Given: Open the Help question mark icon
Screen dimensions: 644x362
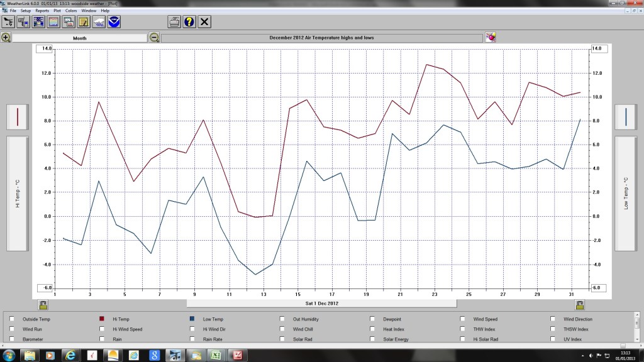Looking at the screenshot, I should (x=190, y=21).
